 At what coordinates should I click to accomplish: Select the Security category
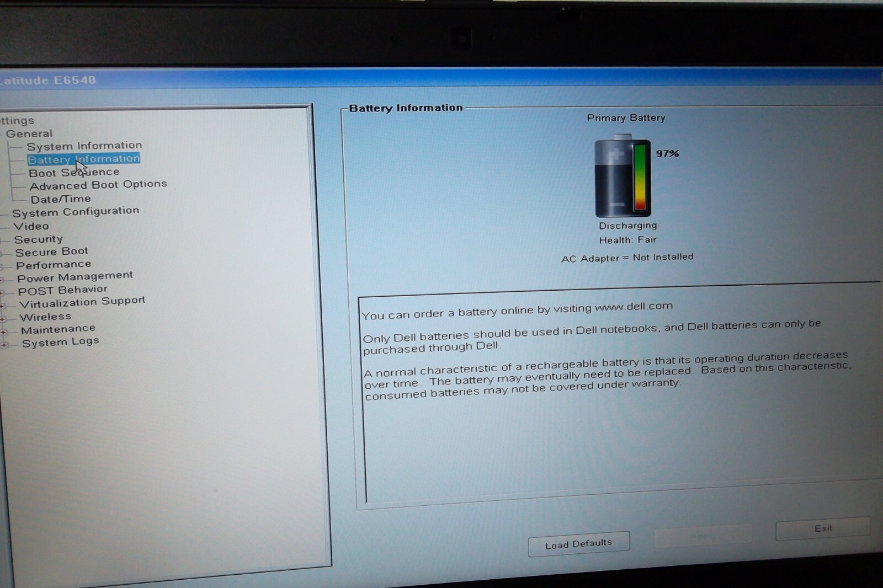pyautogui.click(x=39, y=239)
